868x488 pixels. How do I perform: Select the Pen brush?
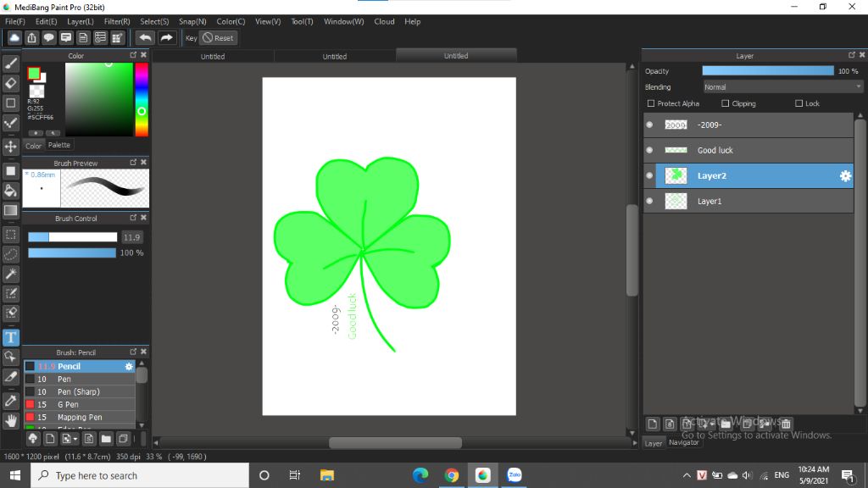[80, 379]
